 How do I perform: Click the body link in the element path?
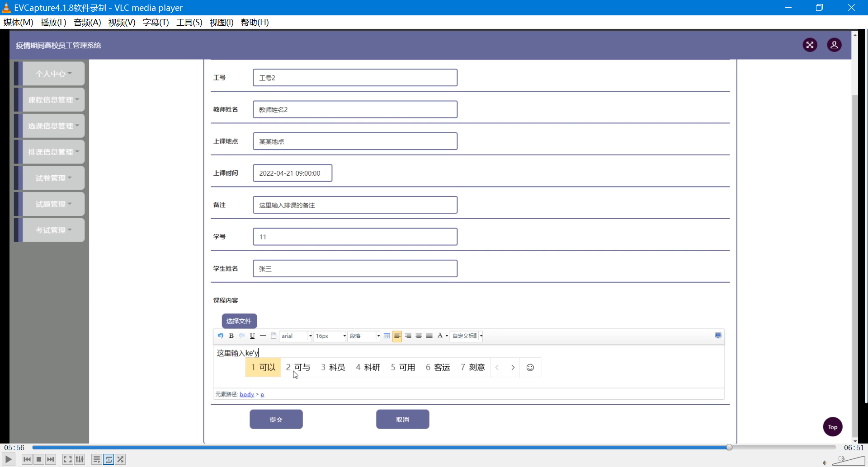tap(247, 394)
